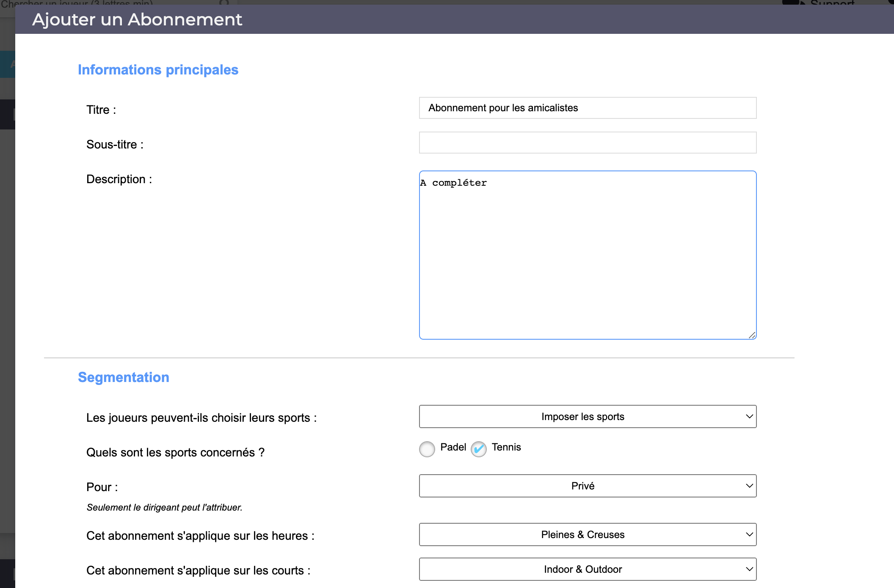
Task: Click the 'Ajouter un Abonnement' dialog title
Action: pos(137,19)
